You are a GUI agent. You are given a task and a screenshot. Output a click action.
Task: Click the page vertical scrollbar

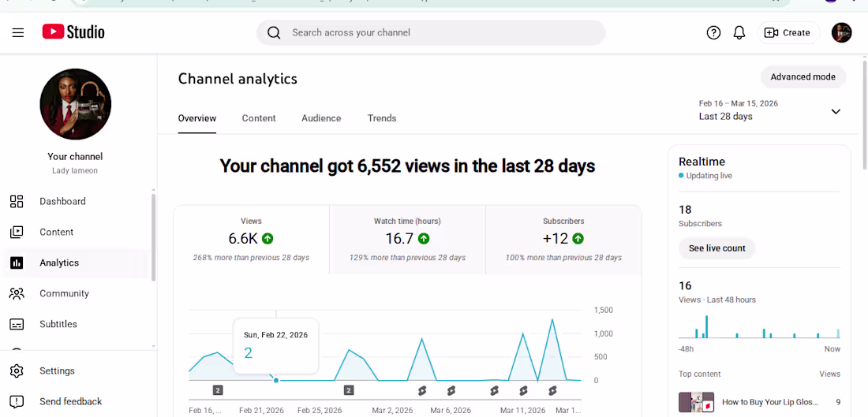pos(865,114)
